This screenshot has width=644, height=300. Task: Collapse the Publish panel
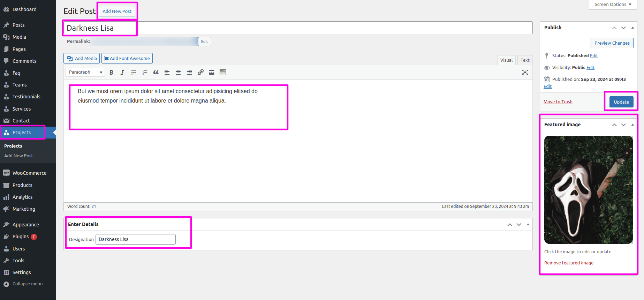632,28
